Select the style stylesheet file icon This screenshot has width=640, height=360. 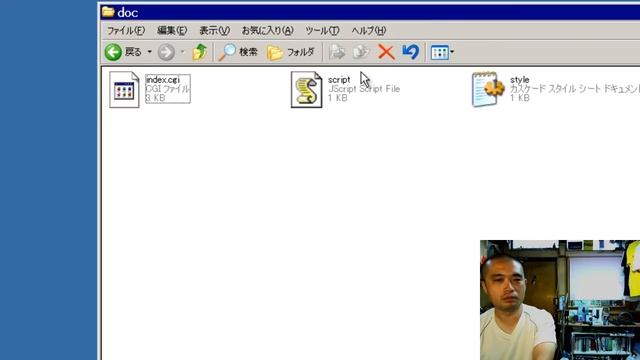tap(488, 89)
